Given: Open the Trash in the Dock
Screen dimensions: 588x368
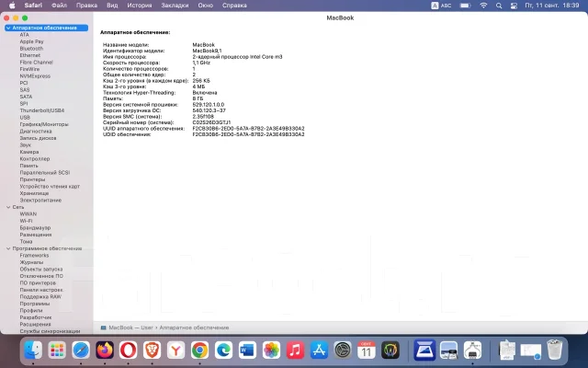Looking at the screenshot, I should click(554, 350).
